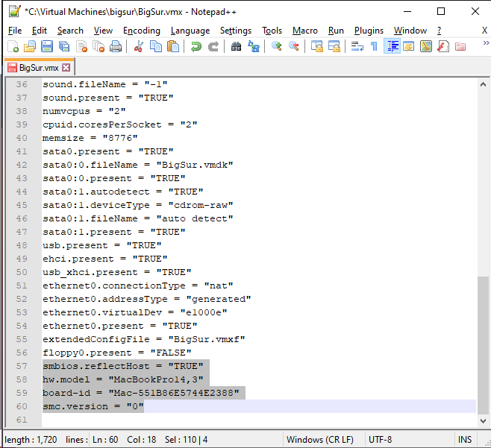Click scrollbar down arrow in editor
This screenshot has height=448, width=491.
tap(483, 420)
